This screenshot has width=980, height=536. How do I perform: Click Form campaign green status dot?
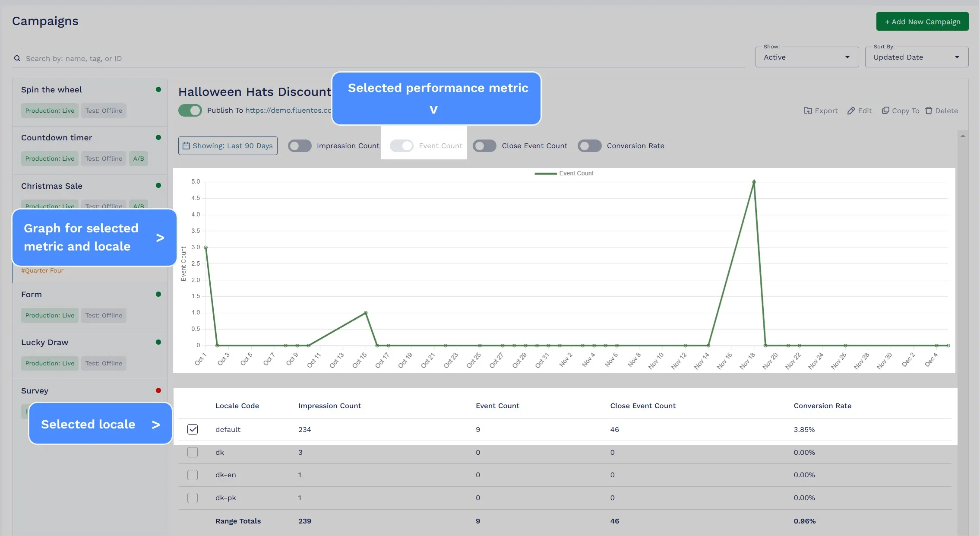pos(158,294)
